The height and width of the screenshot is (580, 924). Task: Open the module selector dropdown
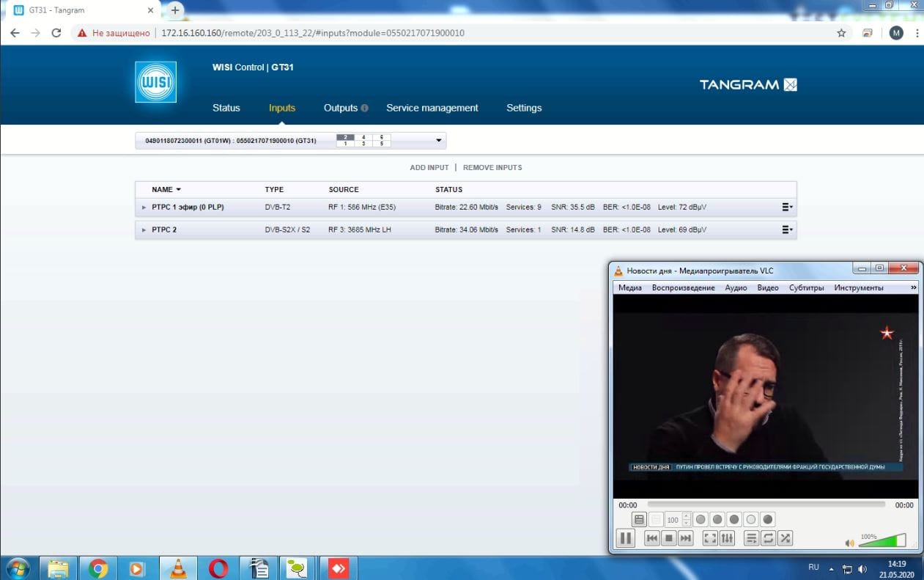(x=438, y=140)
